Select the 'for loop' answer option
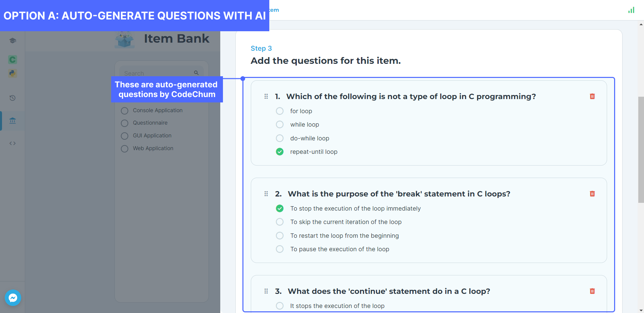 (x=280, y=111)
